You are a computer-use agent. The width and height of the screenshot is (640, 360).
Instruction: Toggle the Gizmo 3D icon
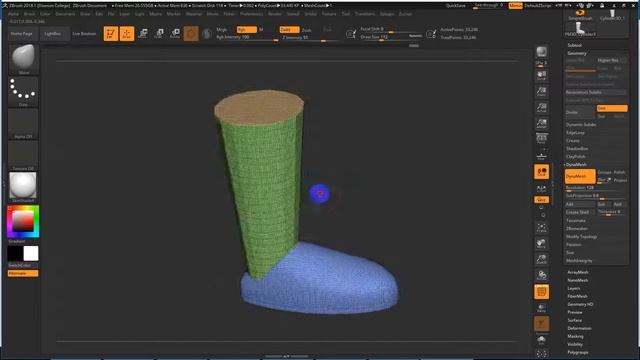pos(191,33)
